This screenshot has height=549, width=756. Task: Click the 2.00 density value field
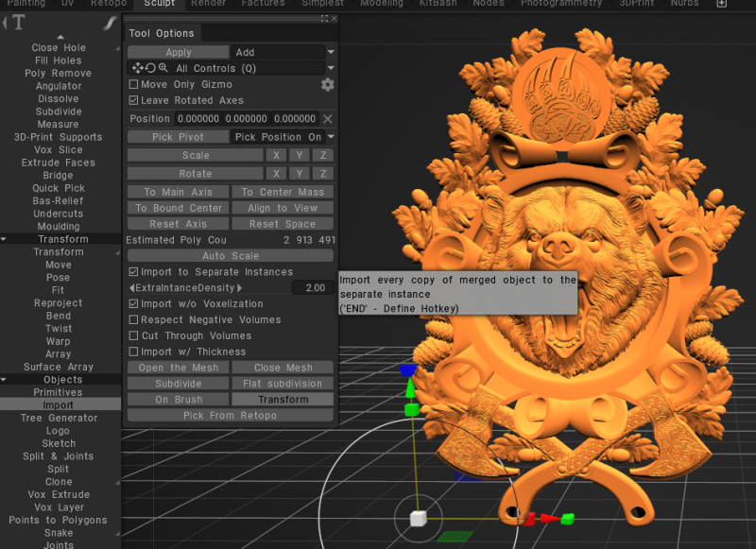pyautogui.click(x=313, y=288)
